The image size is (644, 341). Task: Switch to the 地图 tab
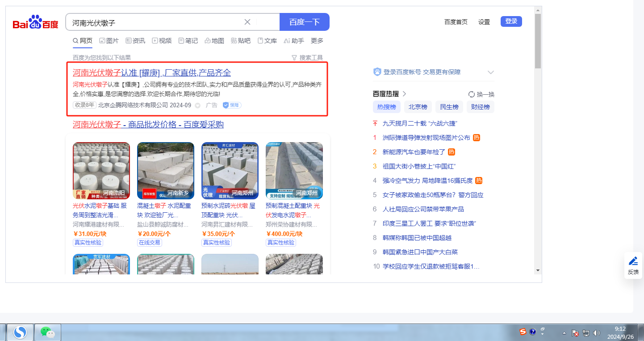(x=214, y=41)
